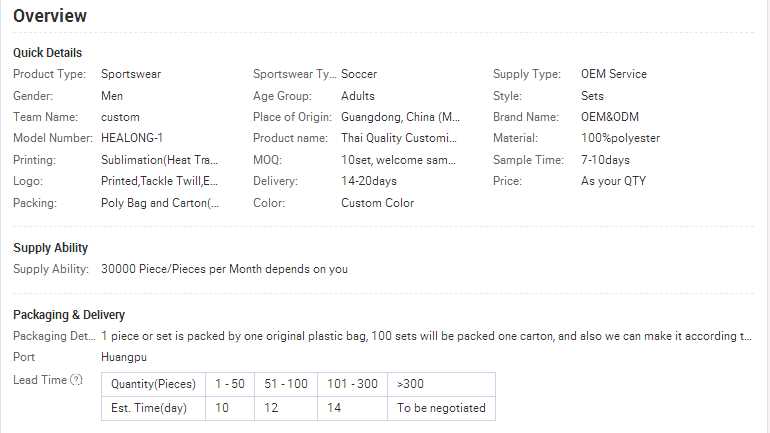
Task: Click the OEM Service supply type value
Action: [614, 74]
